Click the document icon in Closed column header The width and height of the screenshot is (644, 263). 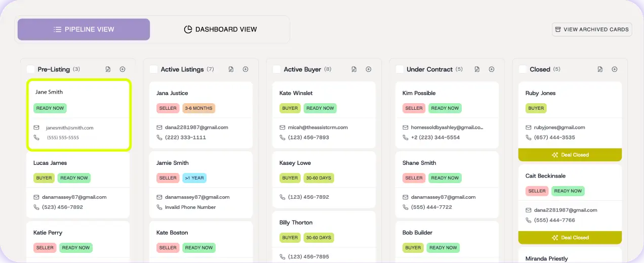[x=600, y=69]
